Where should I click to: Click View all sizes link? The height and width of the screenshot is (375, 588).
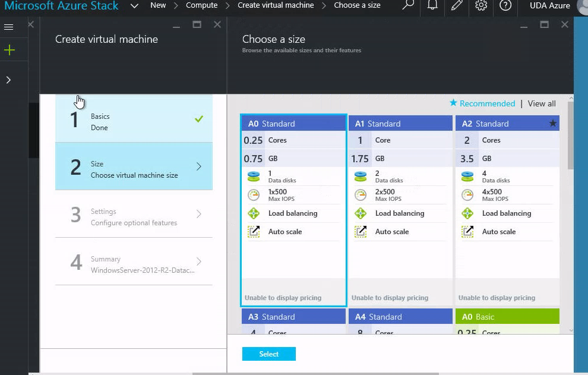click(x=542, y=103)
